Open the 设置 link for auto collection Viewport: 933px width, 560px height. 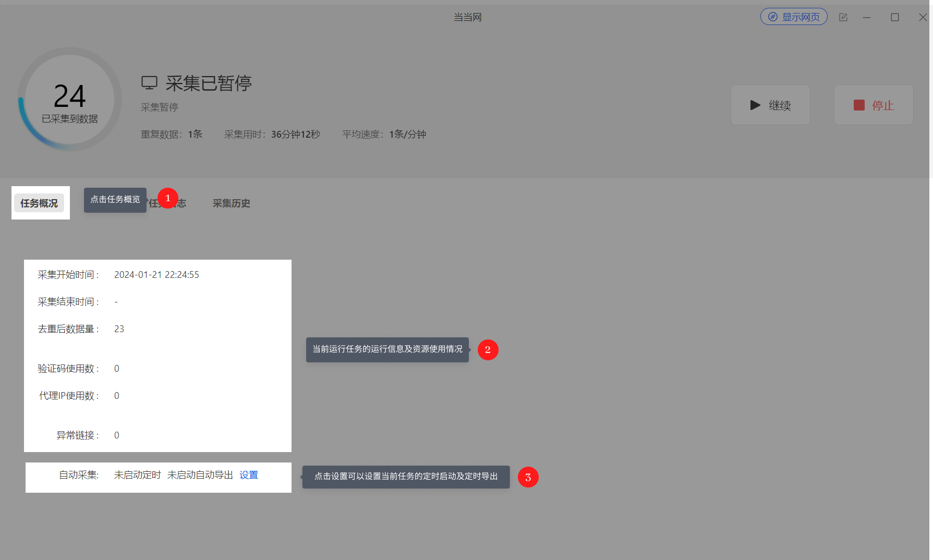pyautogui.click(x=249, y=475)
